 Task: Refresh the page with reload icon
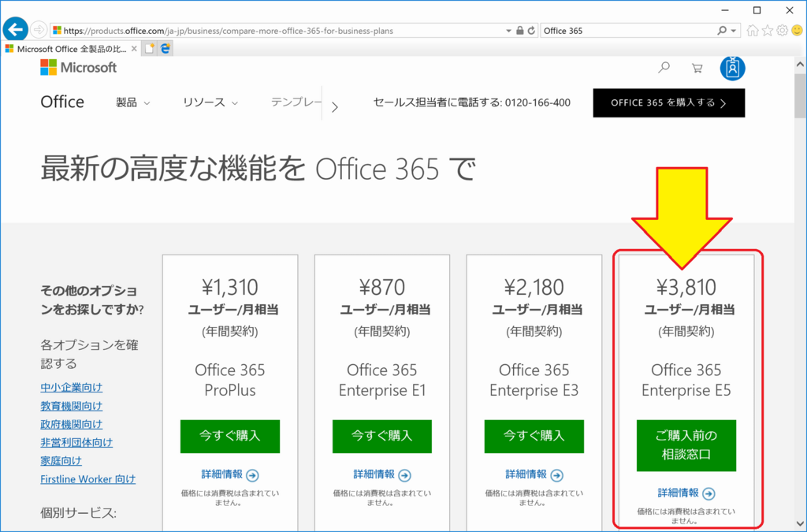coord(531,31)
